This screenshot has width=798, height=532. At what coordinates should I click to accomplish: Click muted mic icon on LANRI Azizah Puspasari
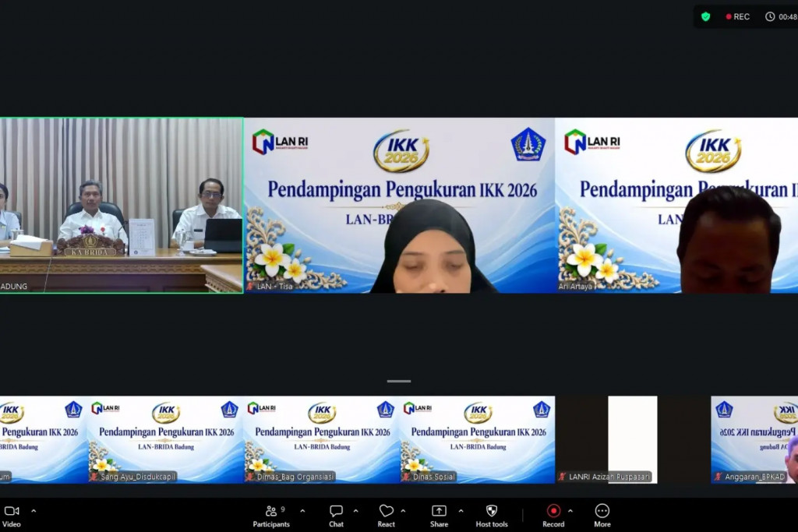pyautogui.click(x=563, y=477)
